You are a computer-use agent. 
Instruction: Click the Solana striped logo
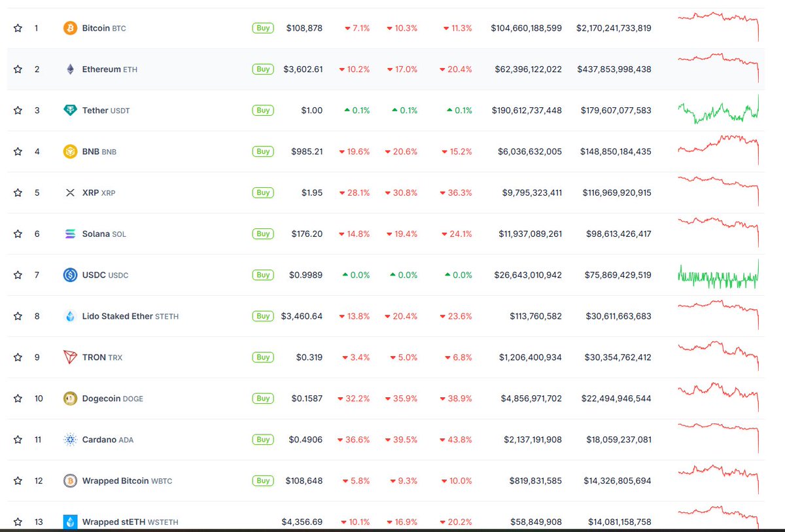pyautogui.click(x=70, y=234)
